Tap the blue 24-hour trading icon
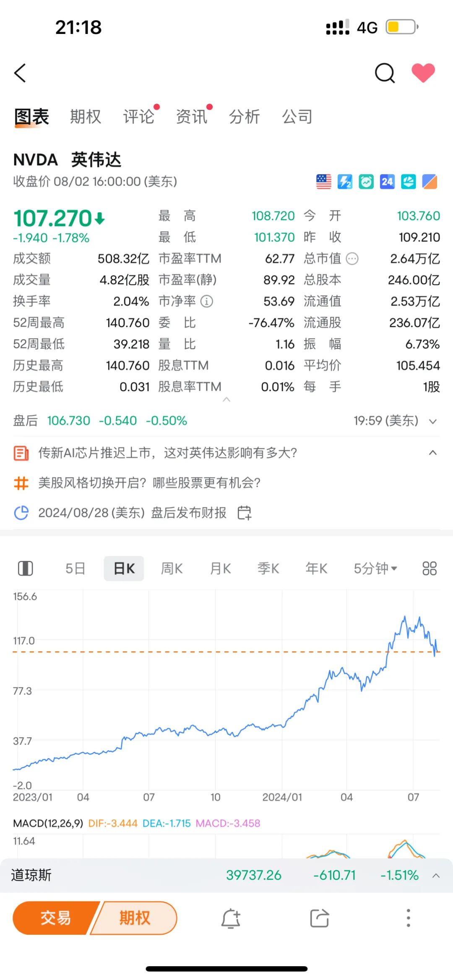 (387, 182)
